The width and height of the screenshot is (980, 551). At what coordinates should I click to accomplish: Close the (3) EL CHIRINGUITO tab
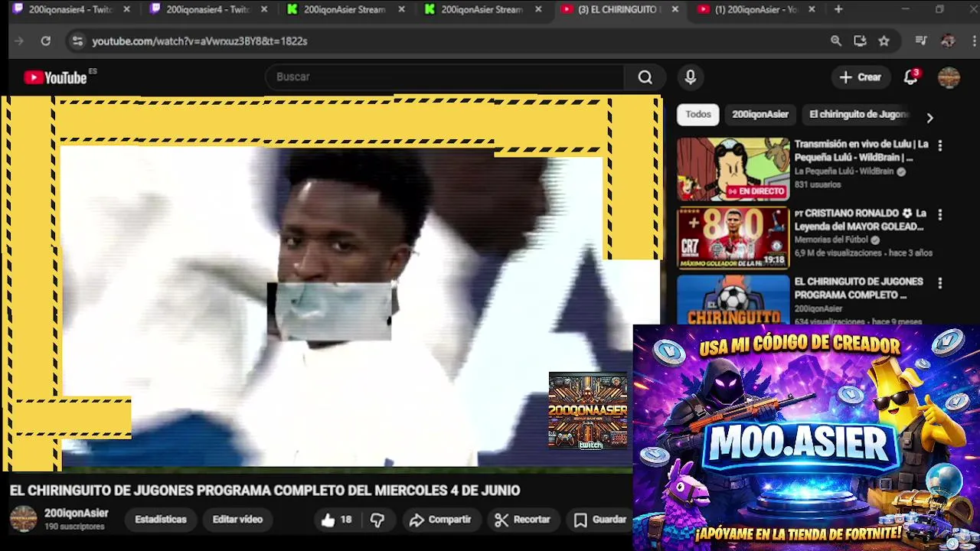pos(675,10)
